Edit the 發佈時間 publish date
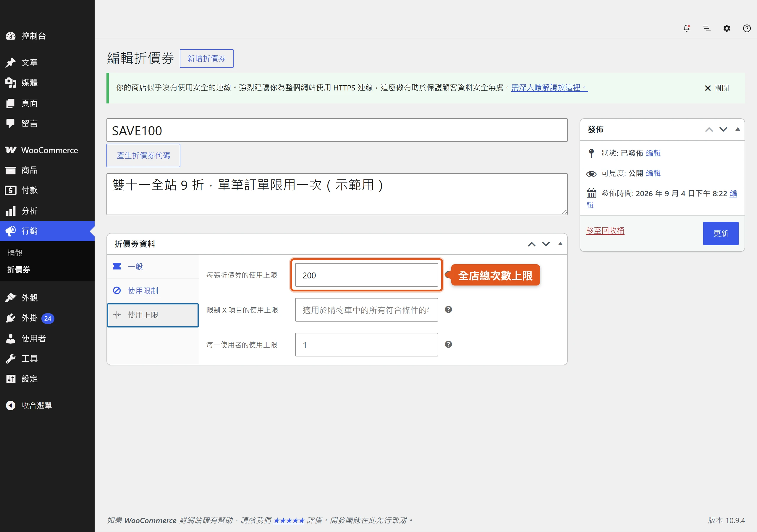 pos(733,194)
